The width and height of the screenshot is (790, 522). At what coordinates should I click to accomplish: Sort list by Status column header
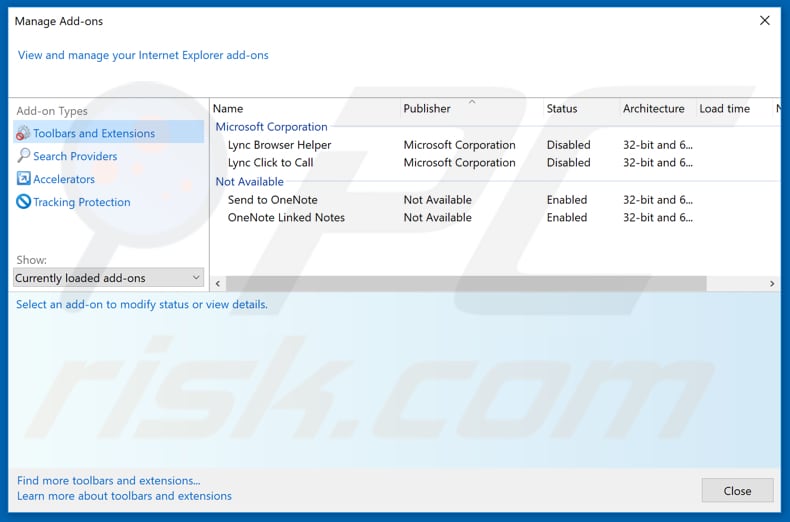click(x=562, y=108)
